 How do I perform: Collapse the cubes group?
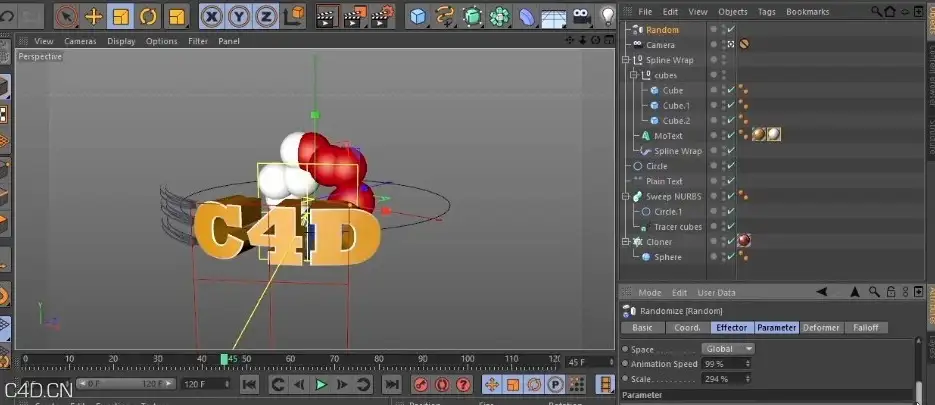[x=633, y=75]
